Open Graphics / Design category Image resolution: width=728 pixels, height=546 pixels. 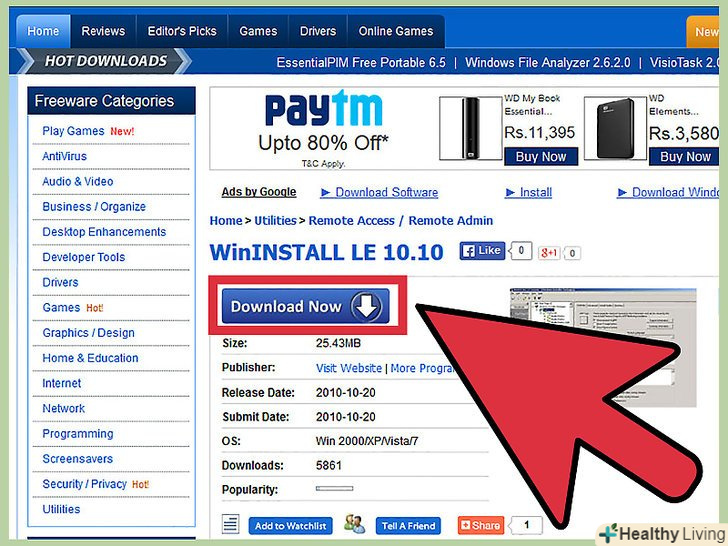(x=88, y=332)
